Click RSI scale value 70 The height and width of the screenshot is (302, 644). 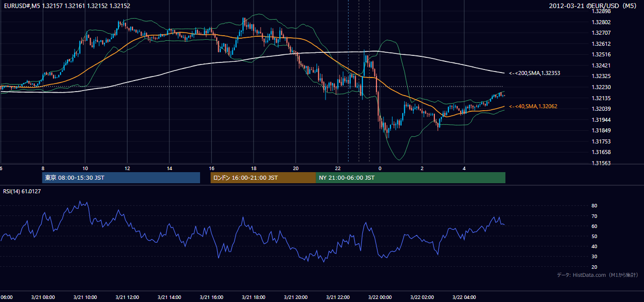click(594, 216)
